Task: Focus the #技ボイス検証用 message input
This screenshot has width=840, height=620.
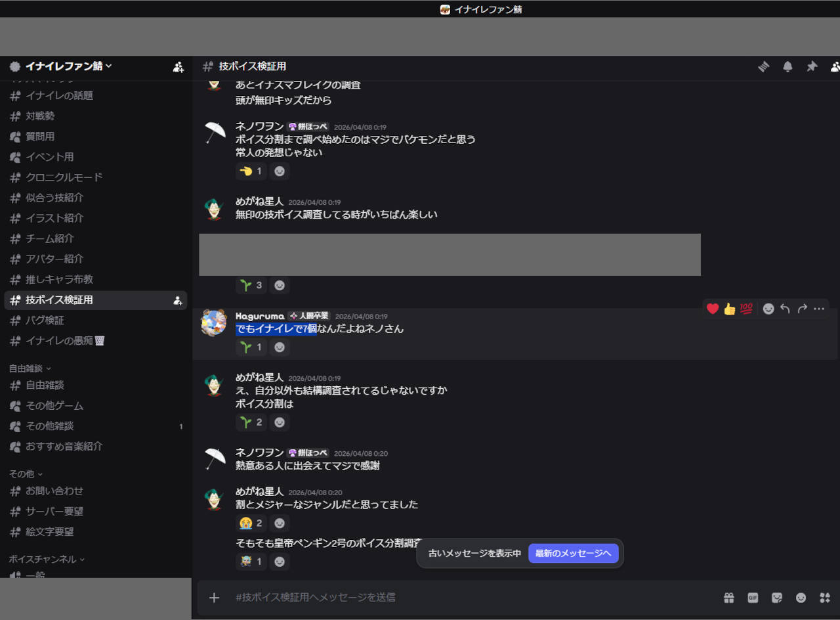Action: pos(472,598)
